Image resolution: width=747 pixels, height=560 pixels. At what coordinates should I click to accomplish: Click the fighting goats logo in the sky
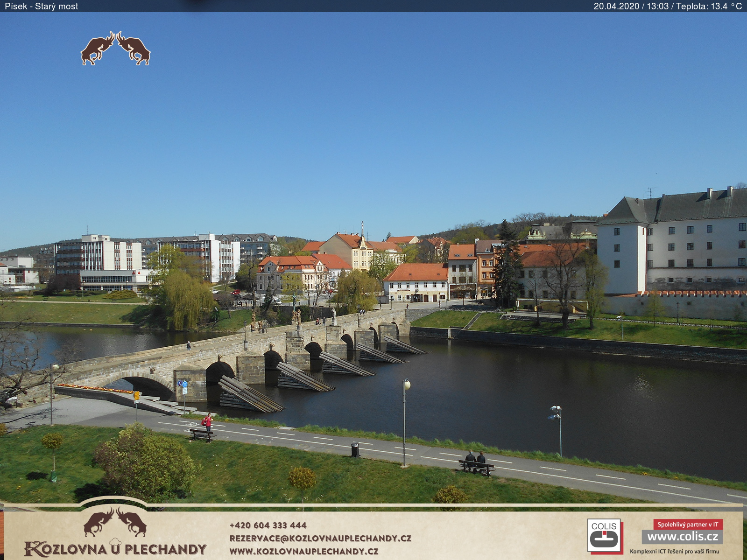[115, 48]
